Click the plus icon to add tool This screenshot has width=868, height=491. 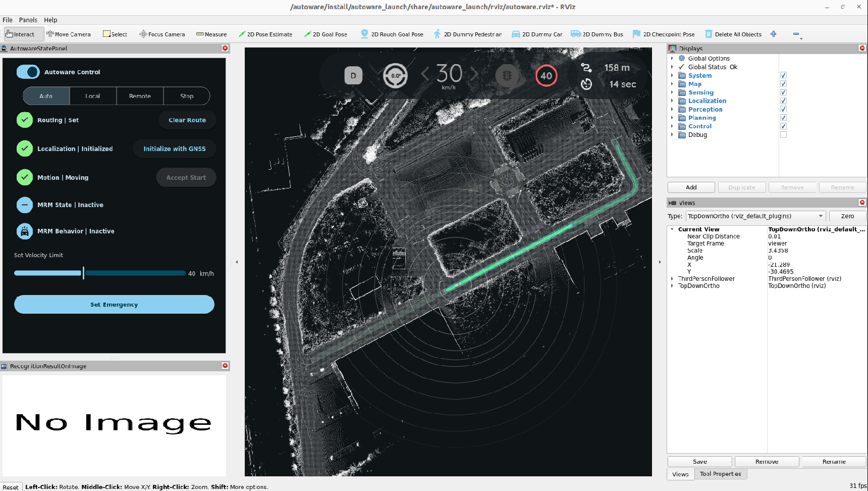pos(773,34)
